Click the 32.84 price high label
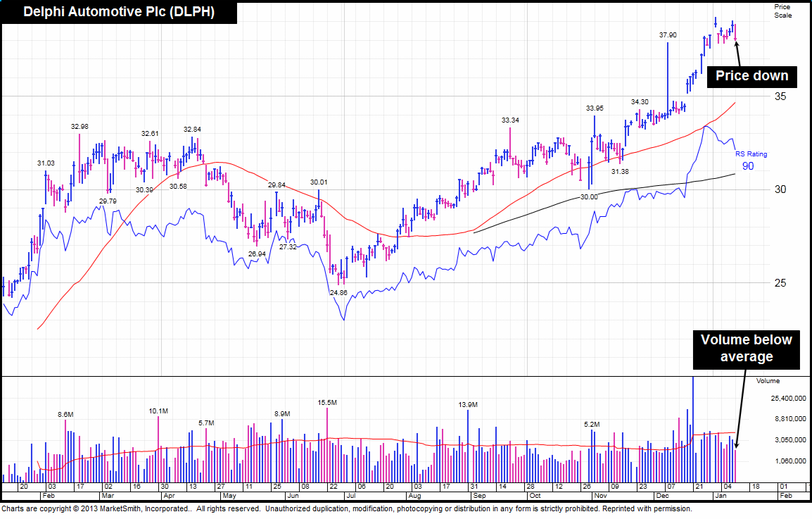This screenshot has height=519, width=812. (192, 129)
